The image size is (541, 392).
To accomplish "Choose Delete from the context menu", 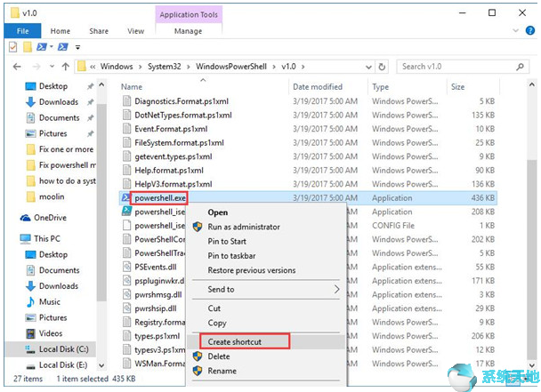I will (x=219, y=356).
